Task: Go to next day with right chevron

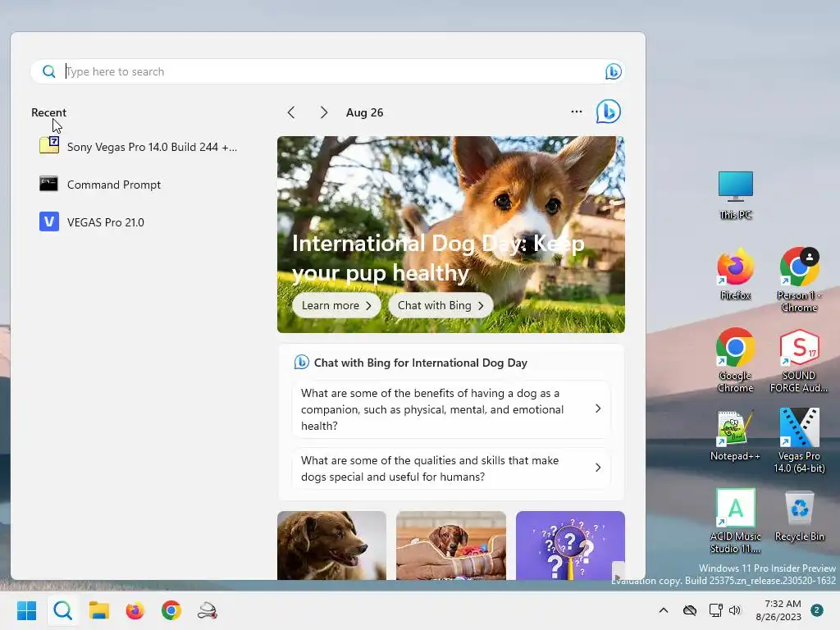Action: [323, 112]
